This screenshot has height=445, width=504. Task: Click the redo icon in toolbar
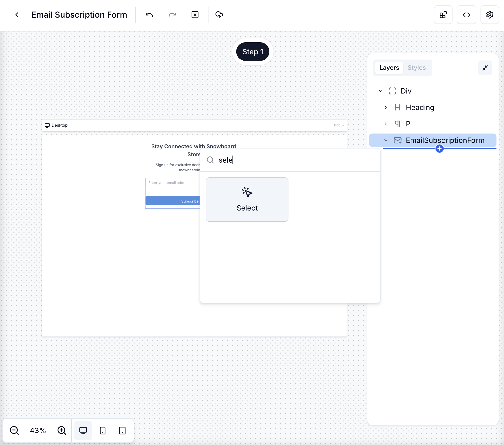tap(172, 14)
